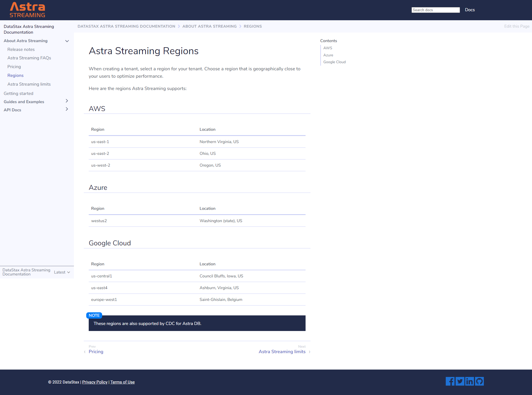Click the Edit this Page link
This screenshot has width=532, height=395.
(x=517, y=26)
